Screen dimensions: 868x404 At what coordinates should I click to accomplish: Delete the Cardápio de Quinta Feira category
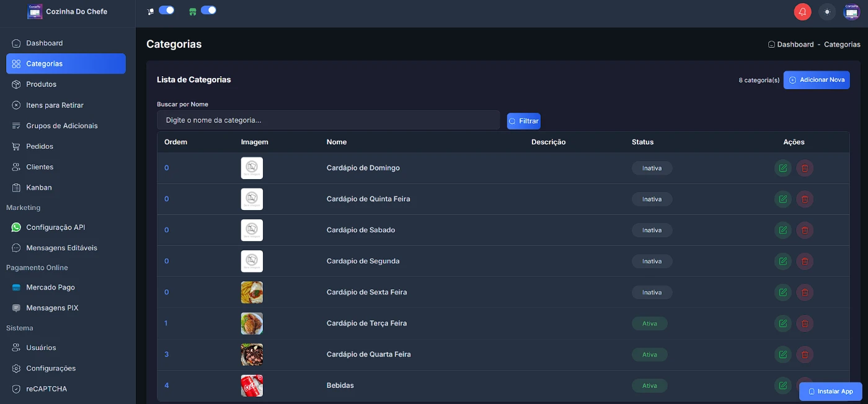coord(805,199)
